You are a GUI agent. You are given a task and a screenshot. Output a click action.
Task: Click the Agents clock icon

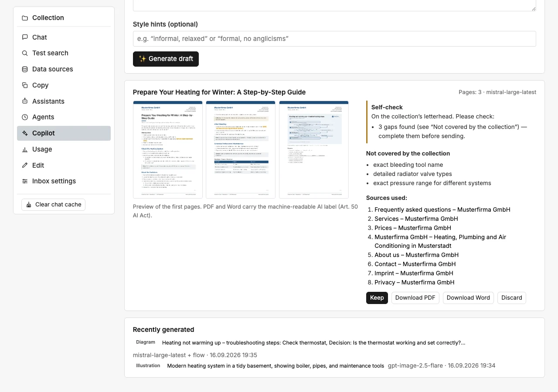click(25, 117)
